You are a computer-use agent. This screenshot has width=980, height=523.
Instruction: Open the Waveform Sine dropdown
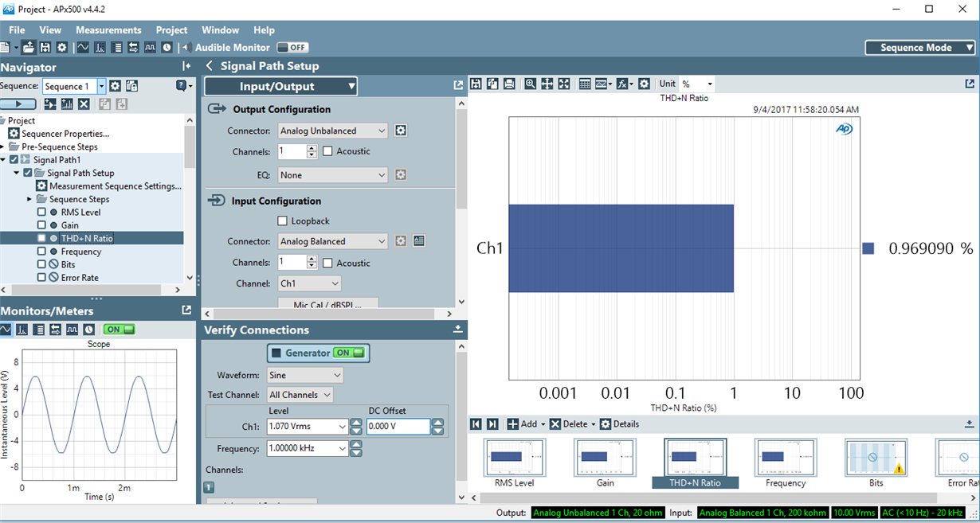pos(305,375)
